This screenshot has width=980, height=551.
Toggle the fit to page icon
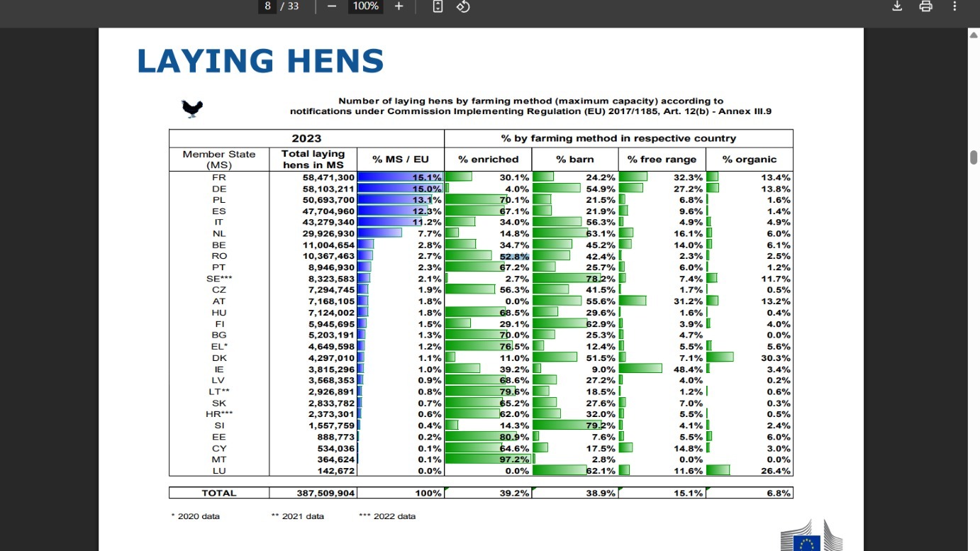click(438, 6)
